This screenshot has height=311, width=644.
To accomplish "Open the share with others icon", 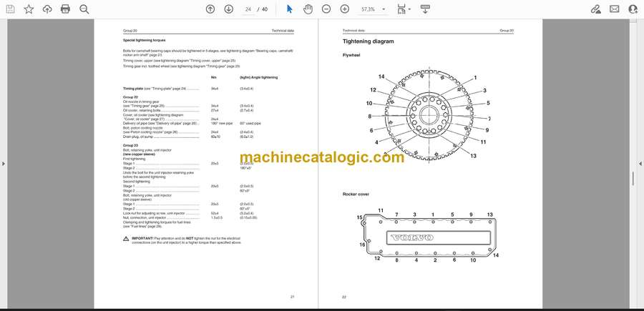I will 633,9.
